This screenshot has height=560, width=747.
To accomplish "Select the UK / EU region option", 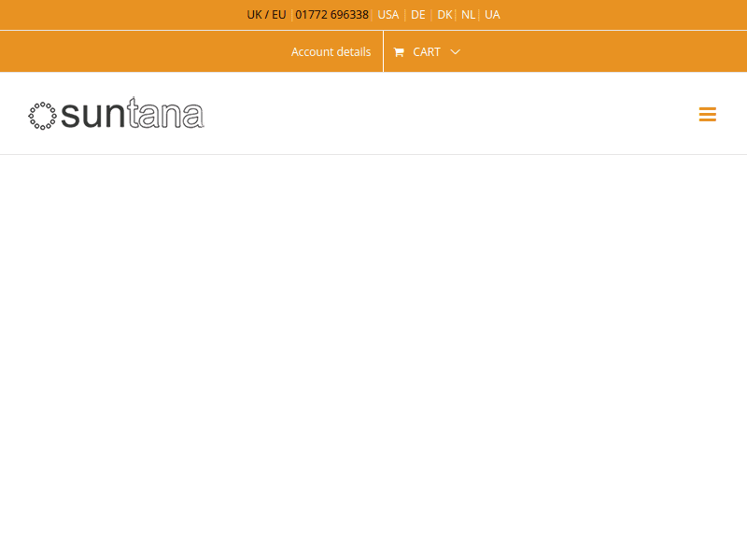I will coord(266,14).
